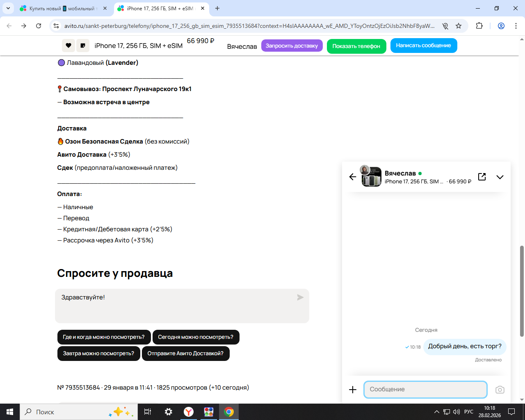Screen dimensions: 525x420
Task: Open the Chrome profile icon
Action: coord(501,26)
